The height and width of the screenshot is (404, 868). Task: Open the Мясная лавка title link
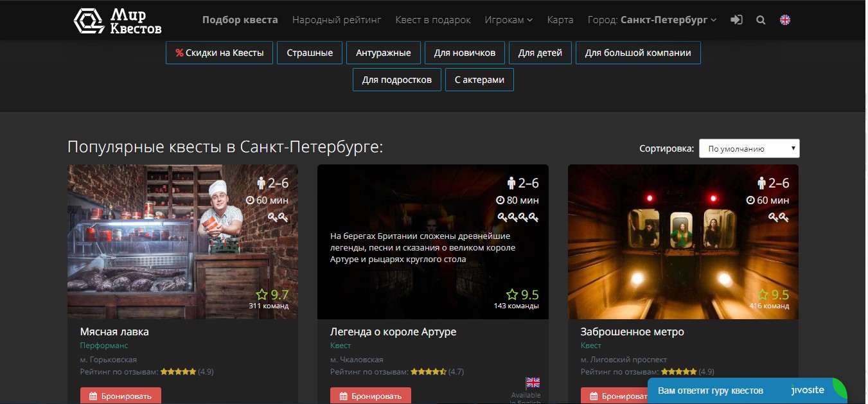pyautogui.click(x=114, y=332)
